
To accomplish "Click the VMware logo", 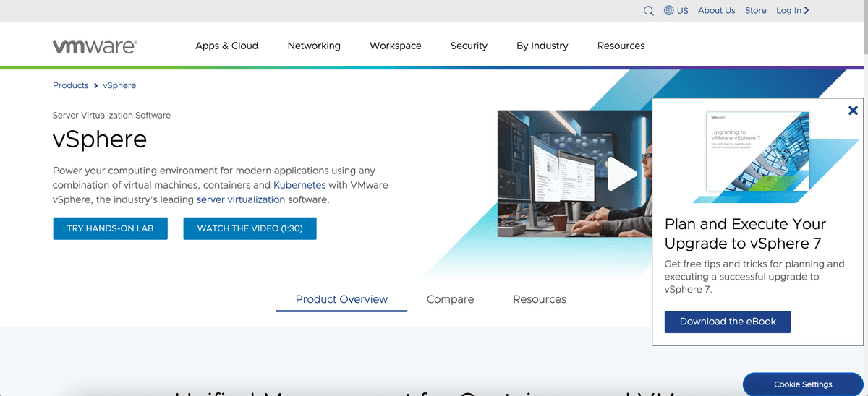I will click(95, 46).
